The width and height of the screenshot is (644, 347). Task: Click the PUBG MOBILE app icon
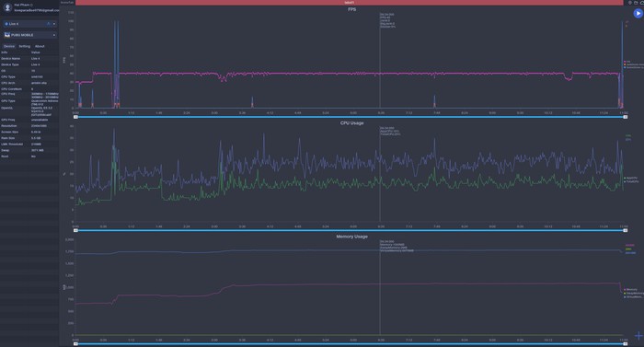[x=7, y=35]
